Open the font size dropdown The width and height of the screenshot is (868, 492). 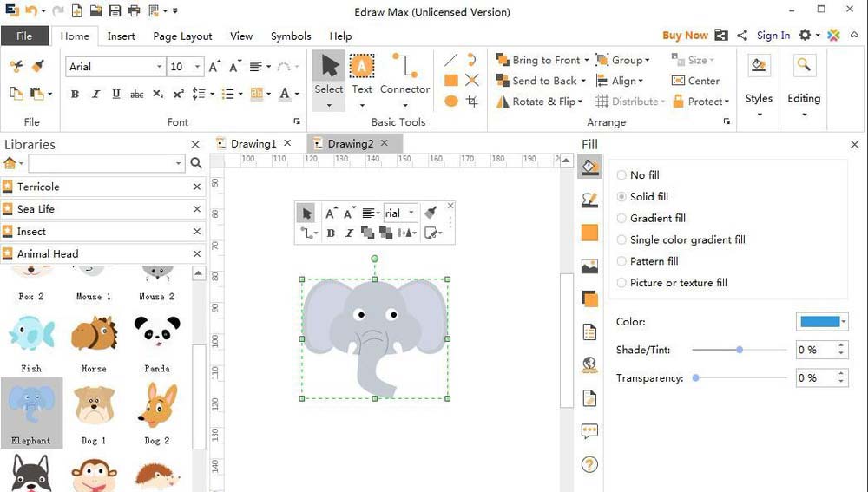point(198,67)
